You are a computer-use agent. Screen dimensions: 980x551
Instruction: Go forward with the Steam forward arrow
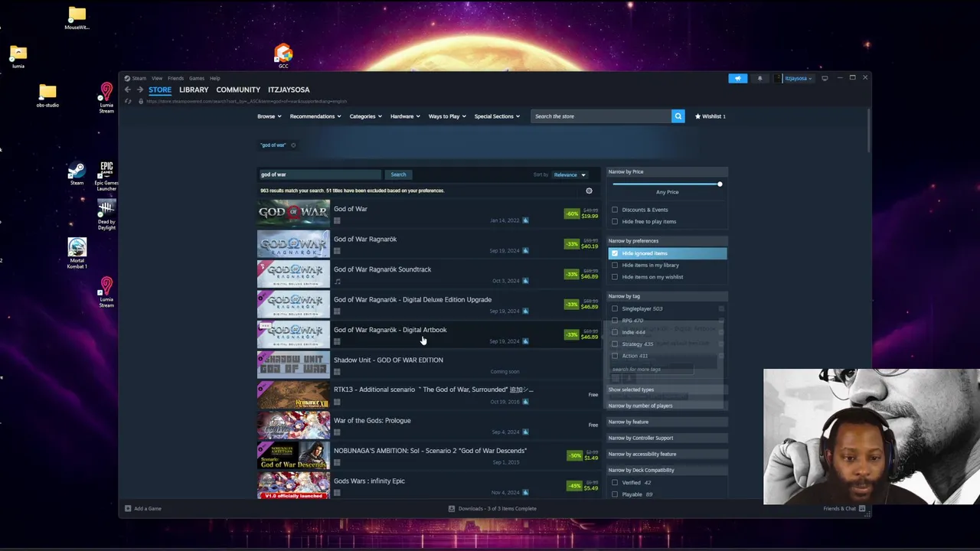pyautogui.click(x=139, y=90)
